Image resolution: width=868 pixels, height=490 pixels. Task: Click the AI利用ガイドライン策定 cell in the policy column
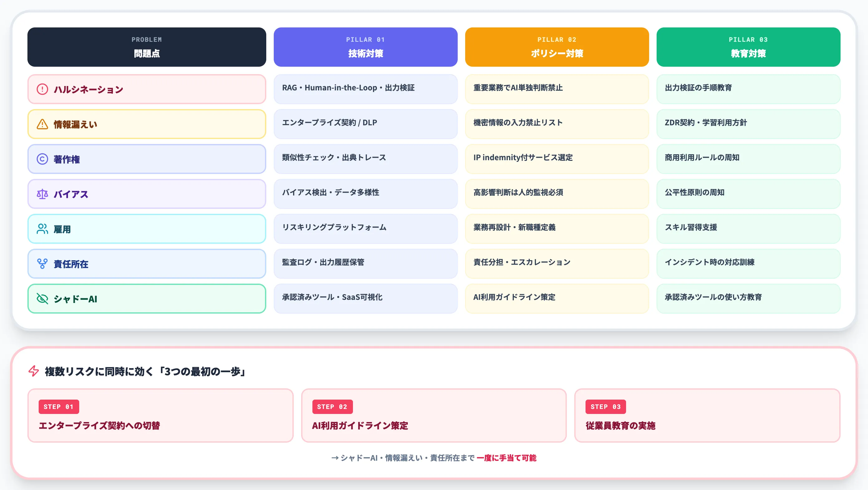557,299
